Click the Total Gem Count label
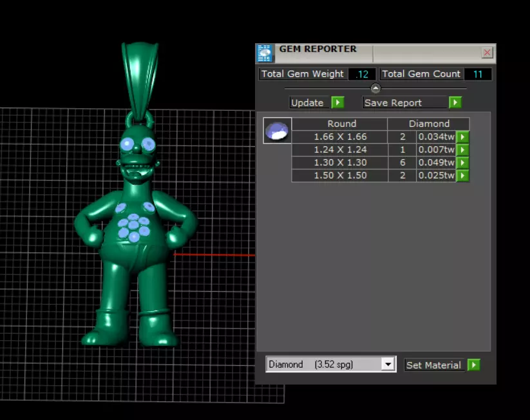 coord(421,74)
